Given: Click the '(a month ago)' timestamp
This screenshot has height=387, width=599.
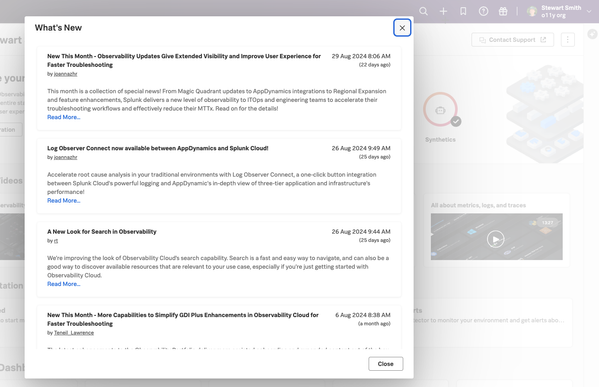Looking at the screenshot, I should tap(374, 324).
